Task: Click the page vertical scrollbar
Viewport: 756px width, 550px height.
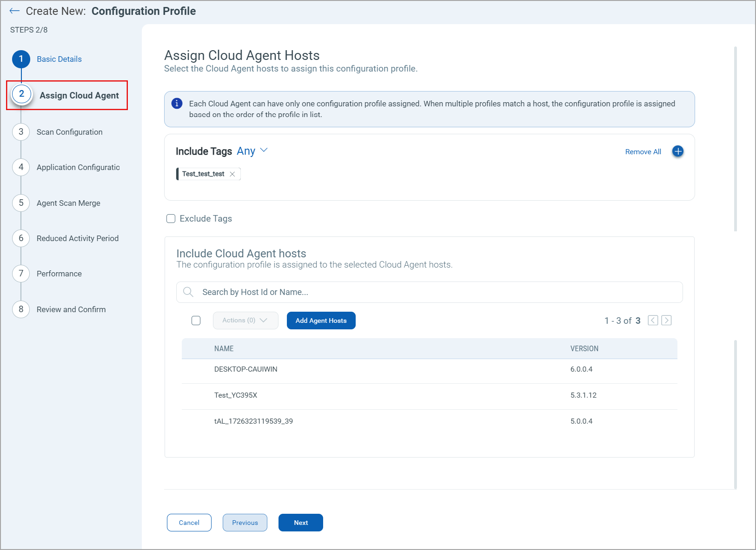Action: pos(735,139)
